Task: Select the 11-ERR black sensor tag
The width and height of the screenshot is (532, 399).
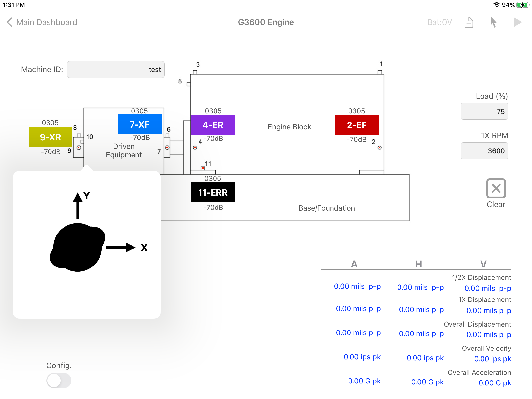Action: tap(213, 192)
